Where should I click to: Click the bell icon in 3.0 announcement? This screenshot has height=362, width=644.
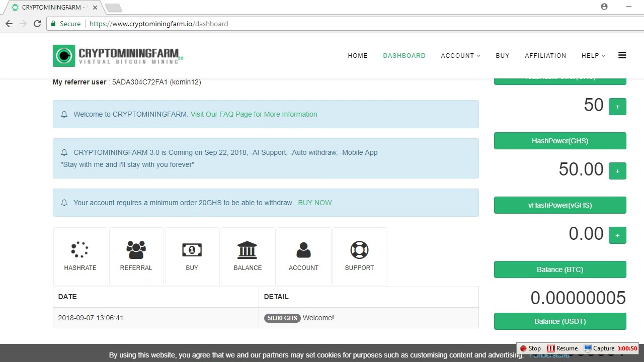64,152
